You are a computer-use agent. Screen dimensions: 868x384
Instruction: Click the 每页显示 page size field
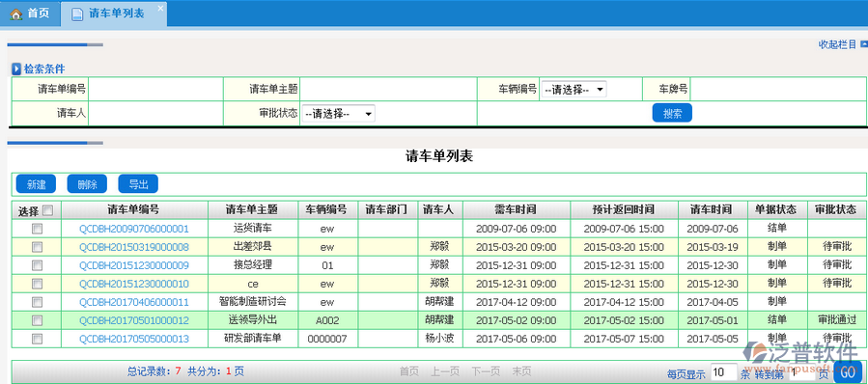[x=723, y=371]
